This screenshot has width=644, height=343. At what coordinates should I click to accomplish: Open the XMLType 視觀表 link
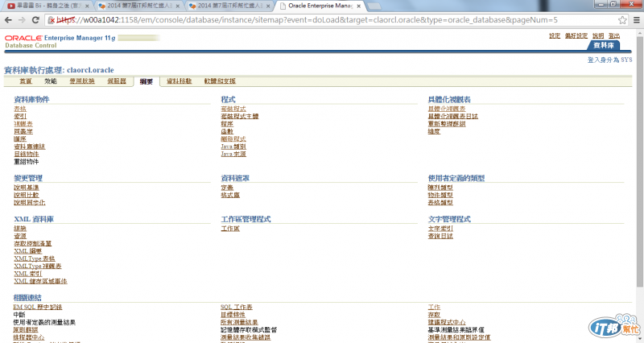pyautogui.click(x=38, y=267)
